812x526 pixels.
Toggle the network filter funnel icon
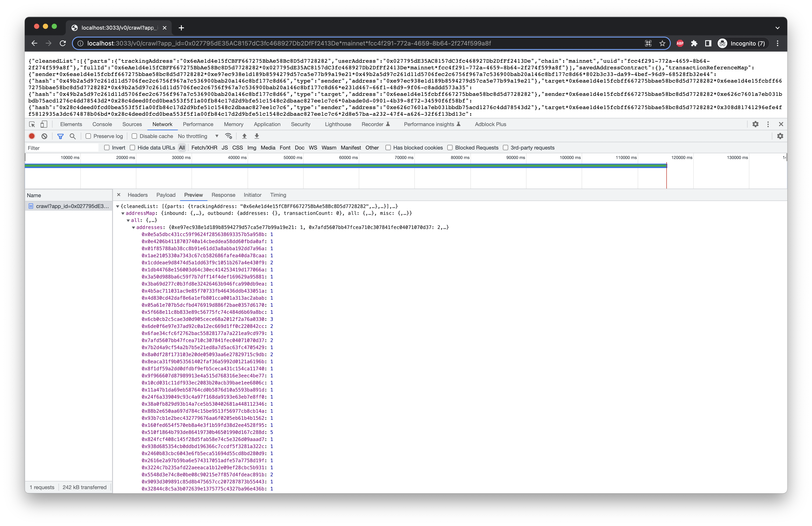coord(60,136)
